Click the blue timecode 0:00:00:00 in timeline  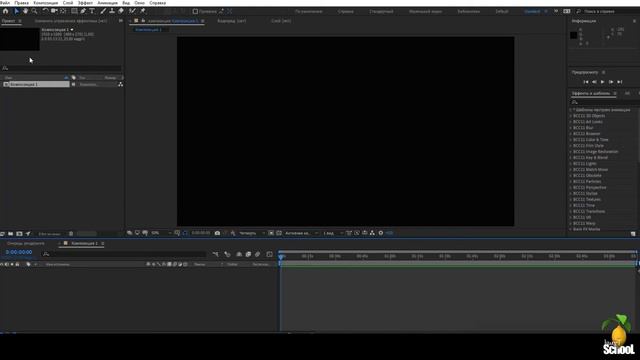pyautogui.click(x=19, y=252)
